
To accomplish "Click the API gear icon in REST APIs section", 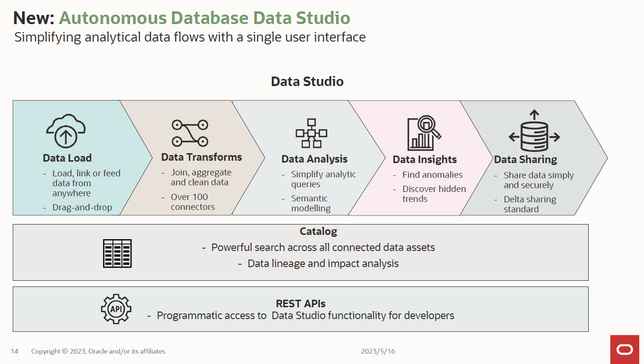I will [x=116, y=309].
